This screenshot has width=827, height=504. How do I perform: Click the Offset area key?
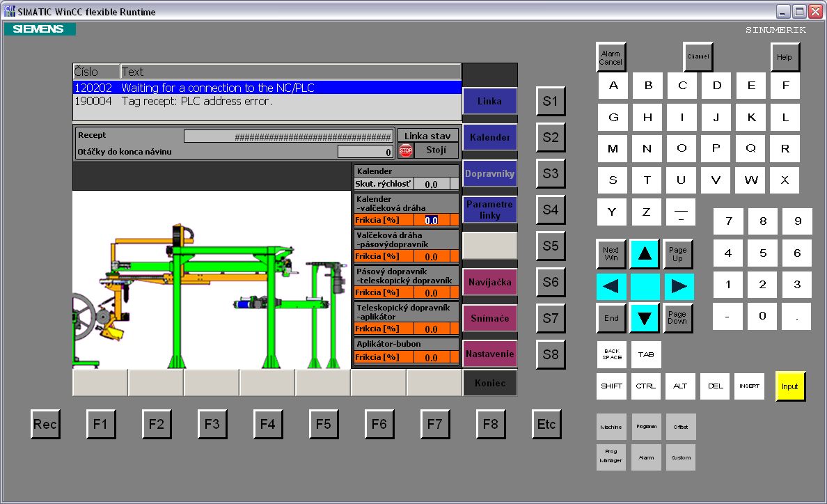681,427
